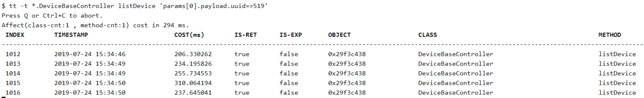Click the TIMESTAMP column header
The width and height of the screenshot is (644, 98).
[71, 35]
